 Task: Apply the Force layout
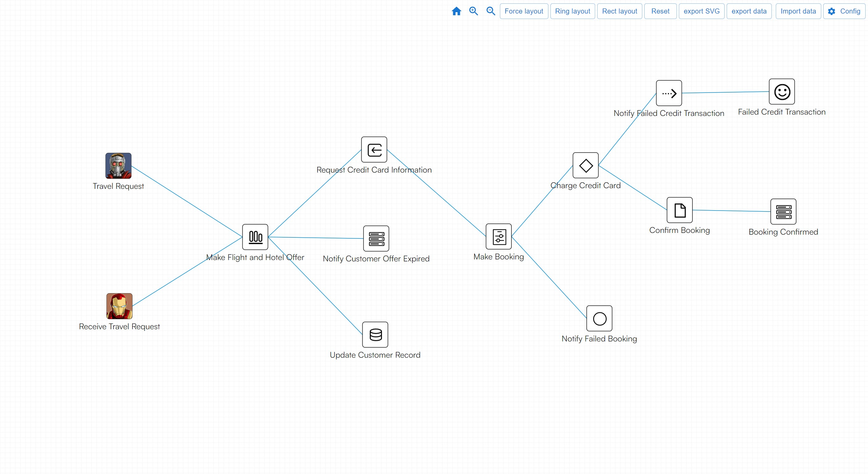click(524, 11)
